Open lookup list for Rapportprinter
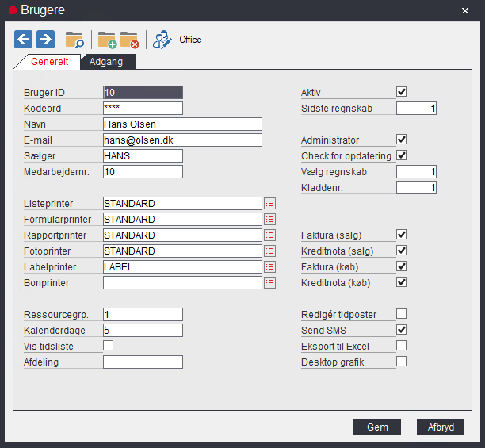Screen dimensions: 485x448 (x=270, y=235)
